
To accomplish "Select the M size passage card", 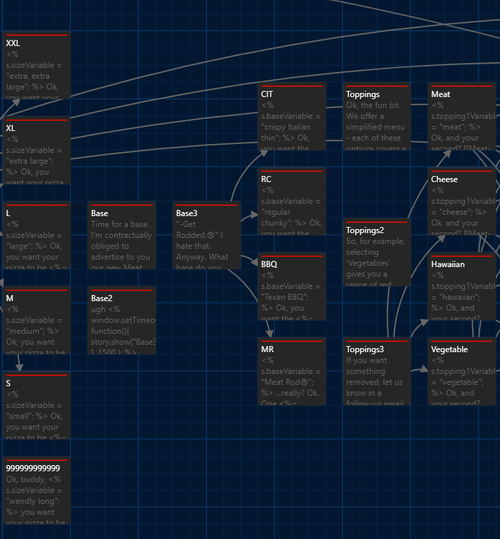I will pos(37,320).
